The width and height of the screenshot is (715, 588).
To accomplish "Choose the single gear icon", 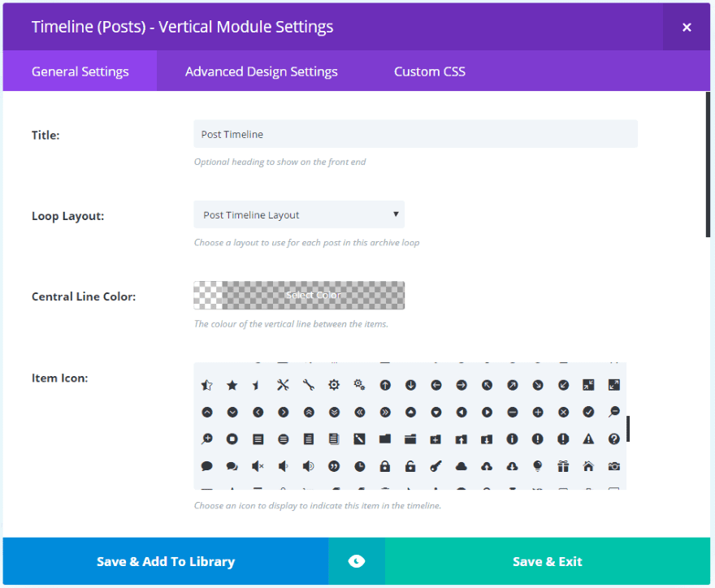I will [334, 385].
